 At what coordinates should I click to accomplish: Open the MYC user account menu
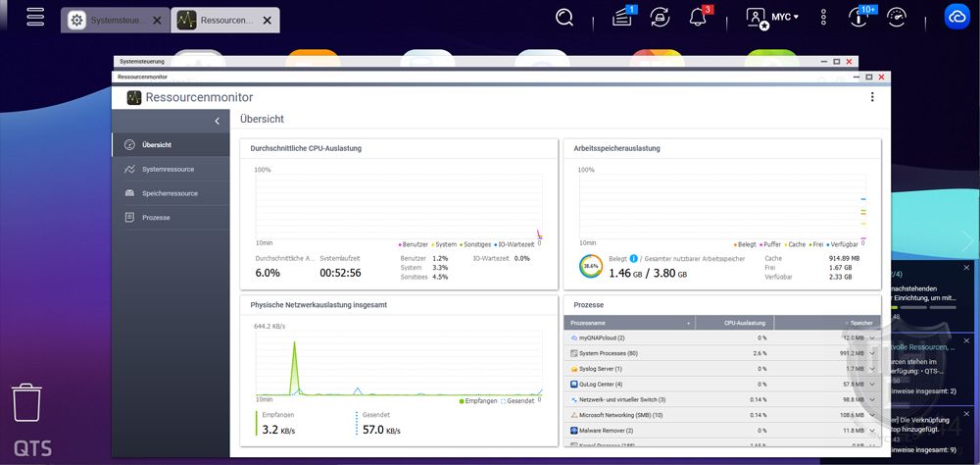pos(772,18)
